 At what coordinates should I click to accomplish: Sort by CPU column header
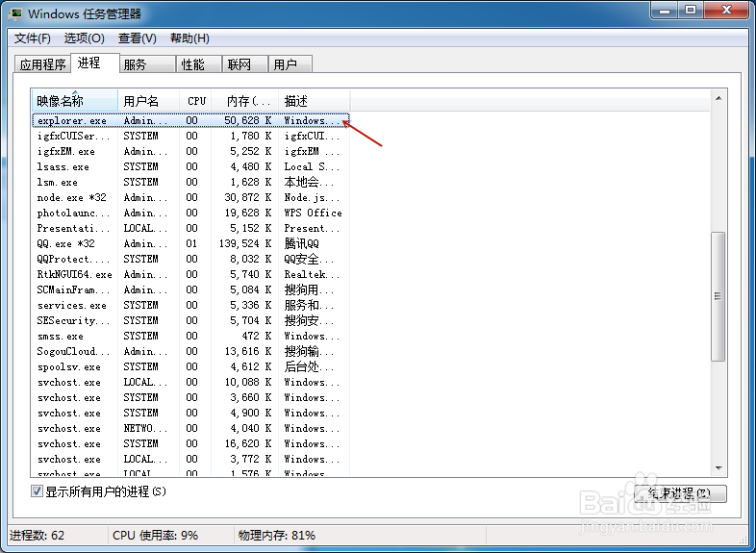pos(196,101)
